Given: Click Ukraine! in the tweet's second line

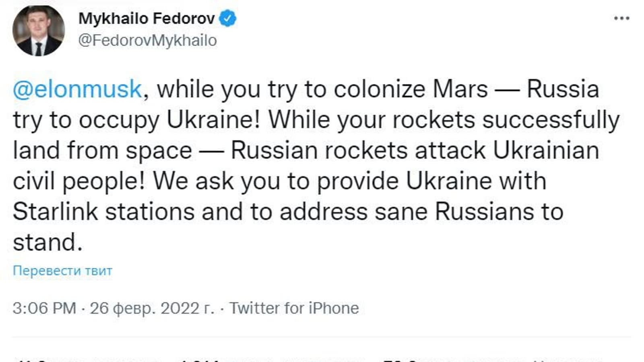Looking at the screenshot, I should point(213,120).
